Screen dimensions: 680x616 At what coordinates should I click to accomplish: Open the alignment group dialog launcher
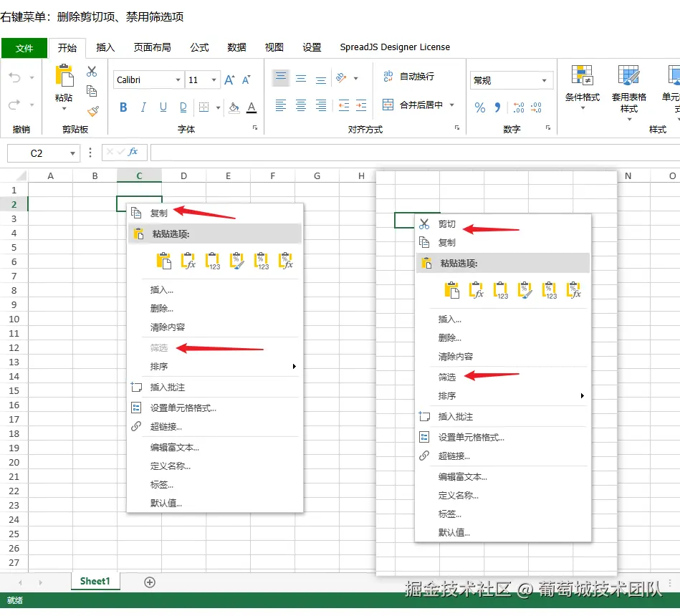[457, 127]
